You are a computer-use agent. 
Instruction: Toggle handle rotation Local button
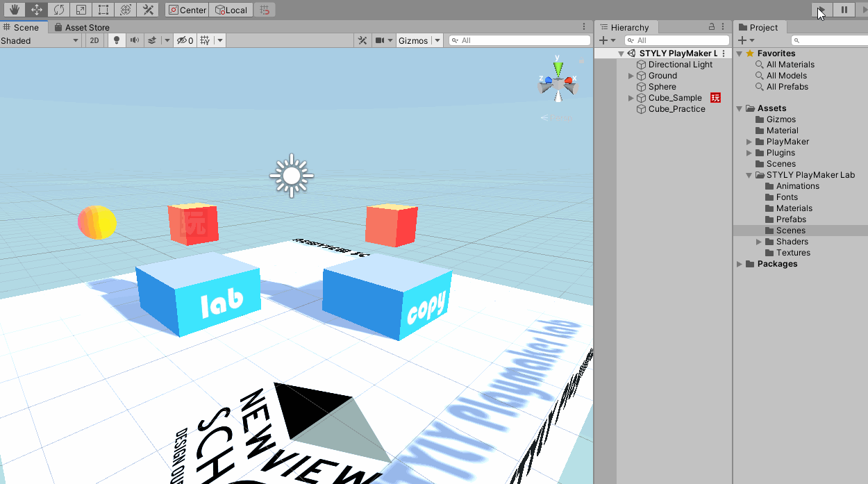pyautogui.click(x=231, y=10)
